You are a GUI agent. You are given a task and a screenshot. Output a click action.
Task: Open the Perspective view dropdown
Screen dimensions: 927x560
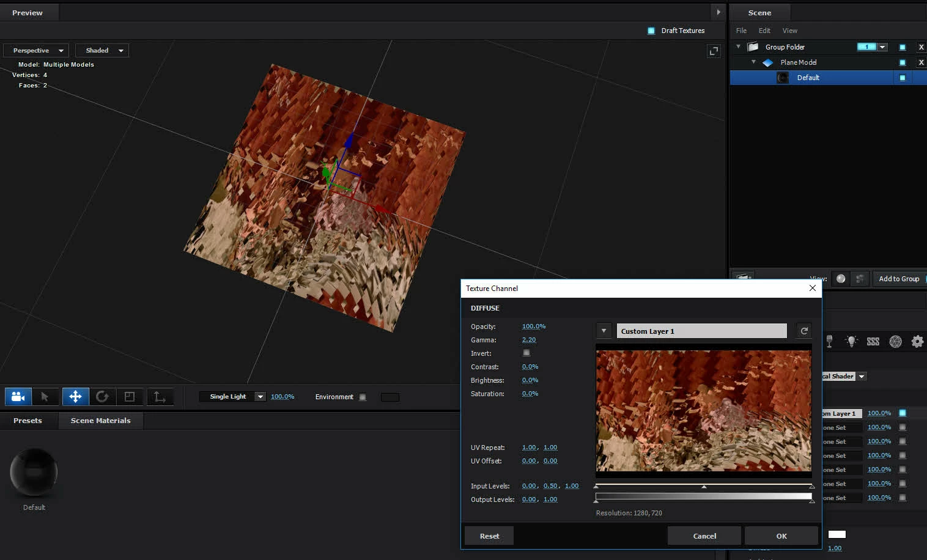[36, 51]
